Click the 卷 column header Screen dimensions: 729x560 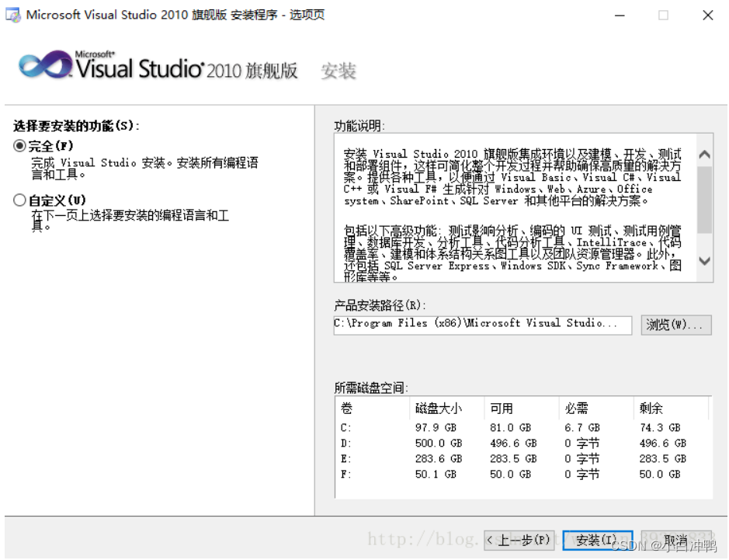347,409
